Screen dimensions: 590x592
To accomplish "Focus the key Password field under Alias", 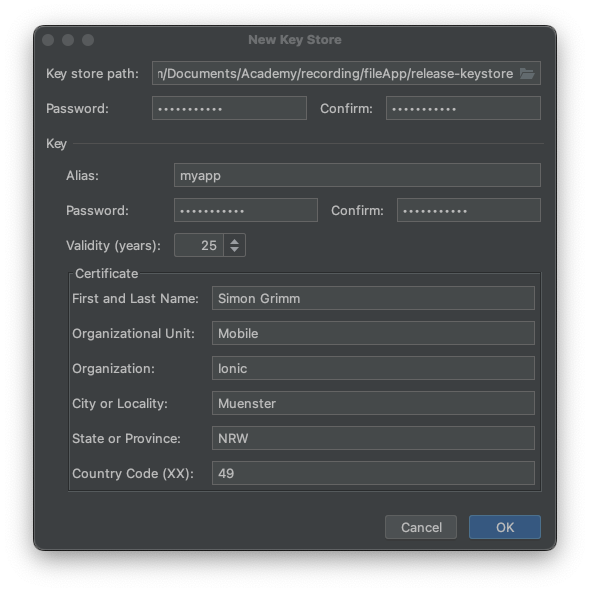I will tap(246, 210).
